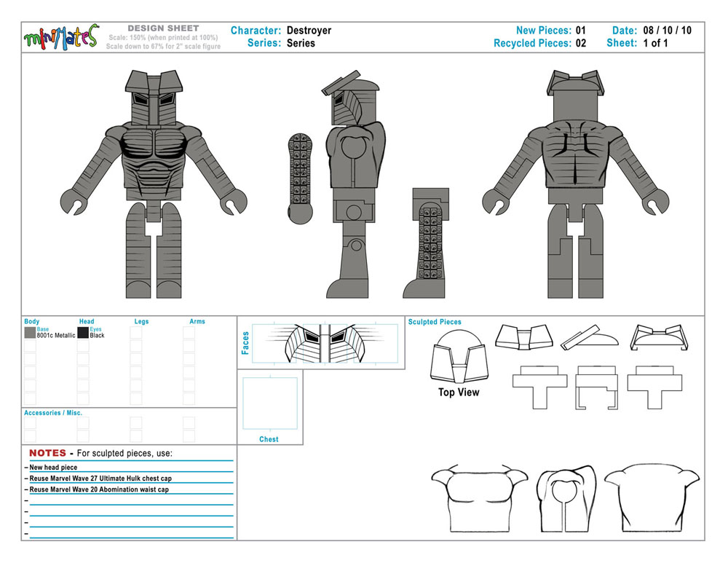Click the "Recycled Pieces:" label
Viewport: 728px width, 563px height.
(x=533, y=43)
